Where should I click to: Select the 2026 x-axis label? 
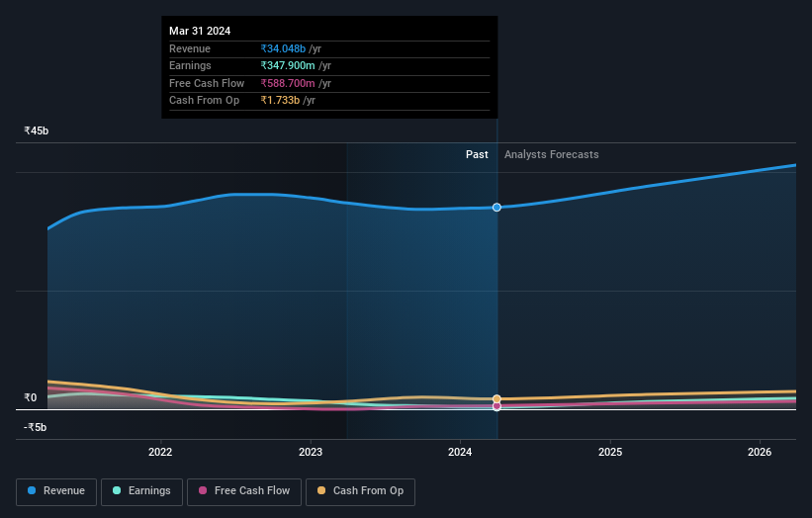coord(760,452)
